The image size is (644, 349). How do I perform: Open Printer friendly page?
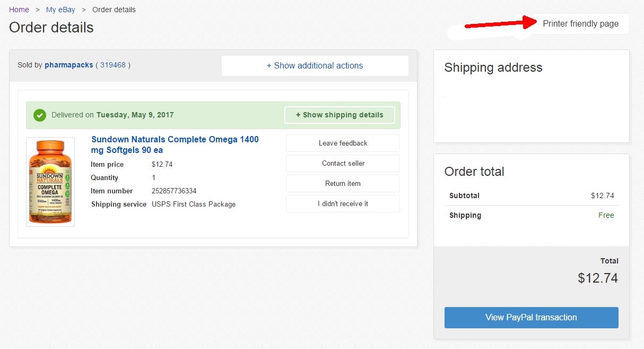coord(580,24)
